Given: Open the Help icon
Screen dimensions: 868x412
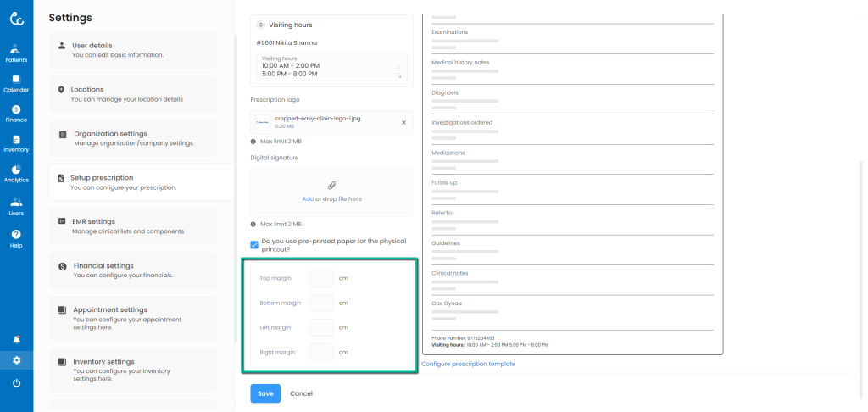Looking at the screenshot, I should pyautogui.click(x=16, y=238).
